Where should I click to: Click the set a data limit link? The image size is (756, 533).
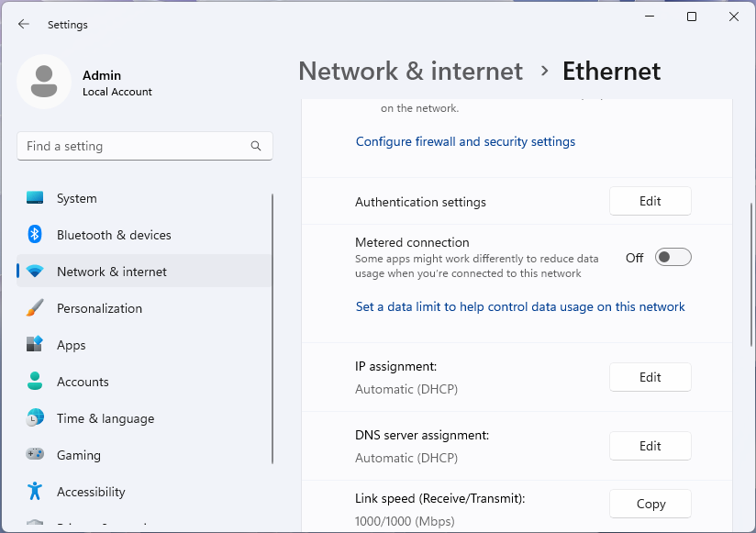(x=520, y=306)
